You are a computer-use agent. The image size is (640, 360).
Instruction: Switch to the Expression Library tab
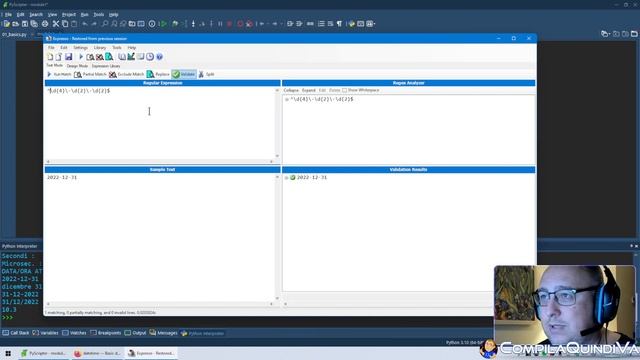point(106,66)
